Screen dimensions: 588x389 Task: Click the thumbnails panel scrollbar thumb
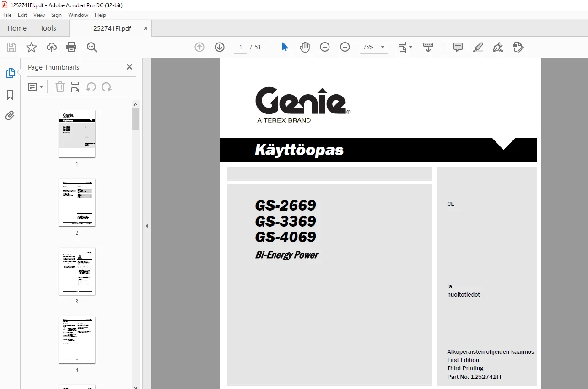pos(136,119)
